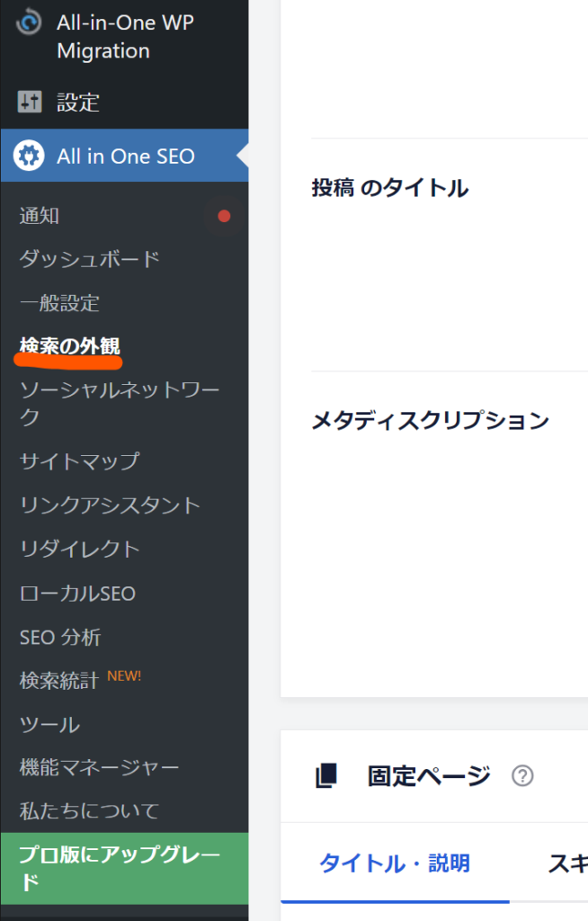Go to ダッシュボード
588x921 pixels.
[90, 259]
